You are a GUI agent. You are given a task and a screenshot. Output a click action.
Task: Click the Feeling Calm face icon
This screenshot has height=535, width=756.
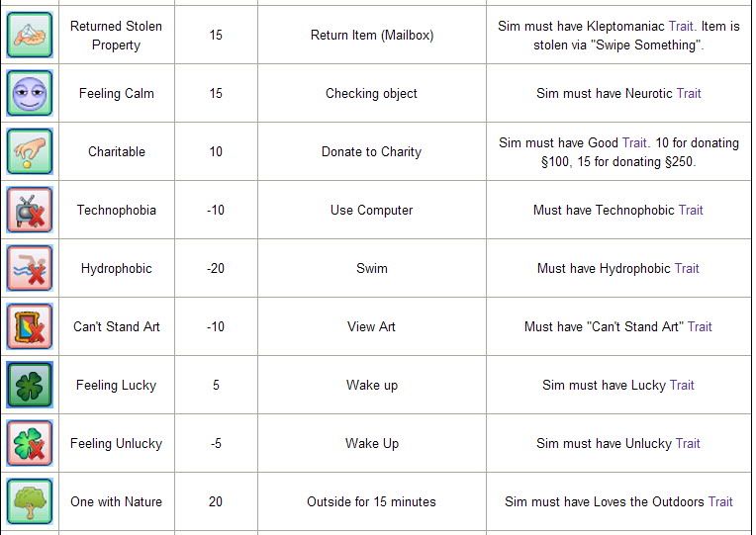30,93
